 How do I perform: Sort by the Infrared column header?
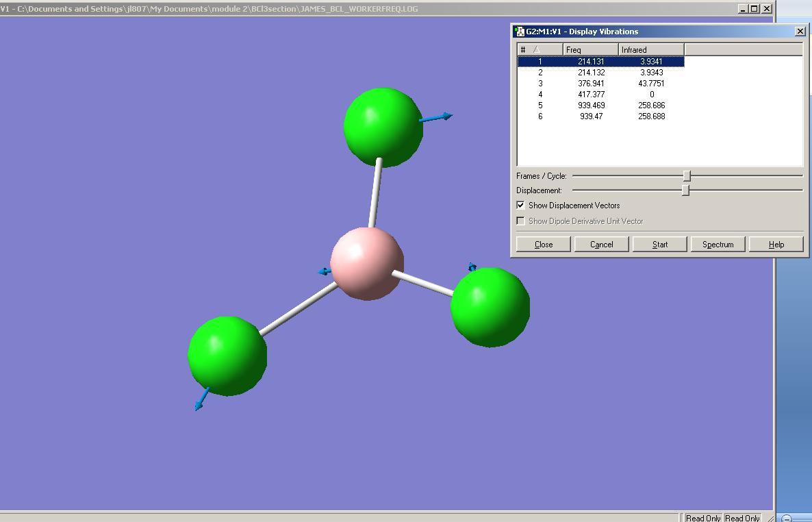pos(652,50)
